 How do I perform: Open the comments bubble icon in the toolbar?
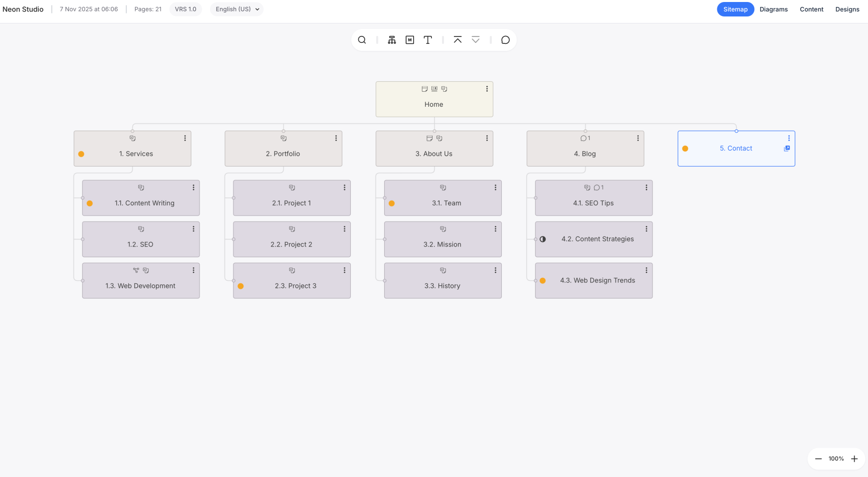coord(505,39)
